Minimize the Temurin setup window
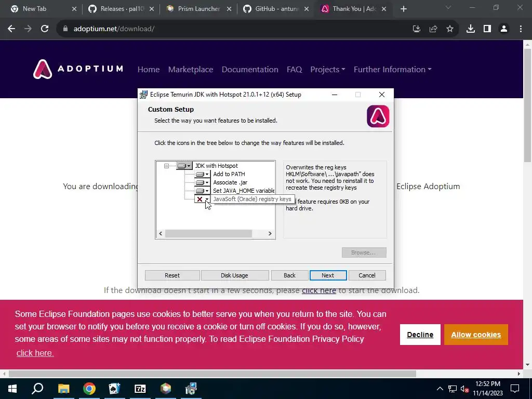Viewport: 532px width, 399px height. pyautogui.click(x=335, y=95)
